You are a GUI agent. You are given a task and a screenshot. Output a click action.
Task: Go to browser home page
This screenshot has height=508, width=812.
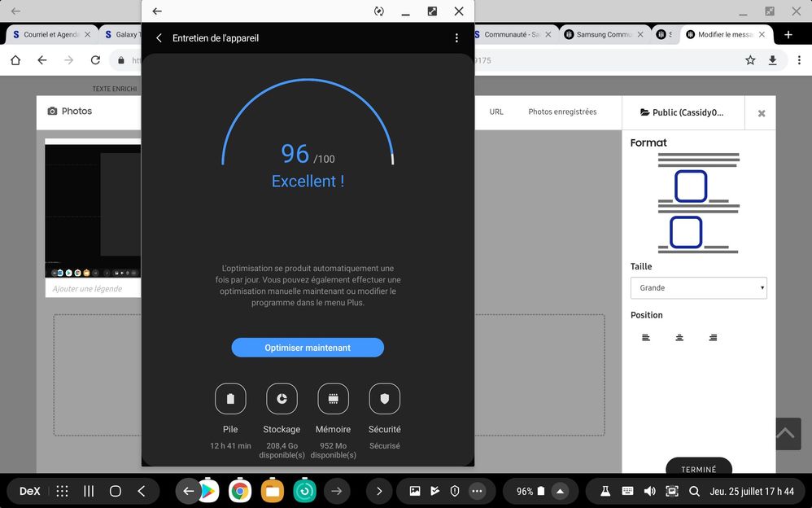pyautogui.click(x=15, y=60)
